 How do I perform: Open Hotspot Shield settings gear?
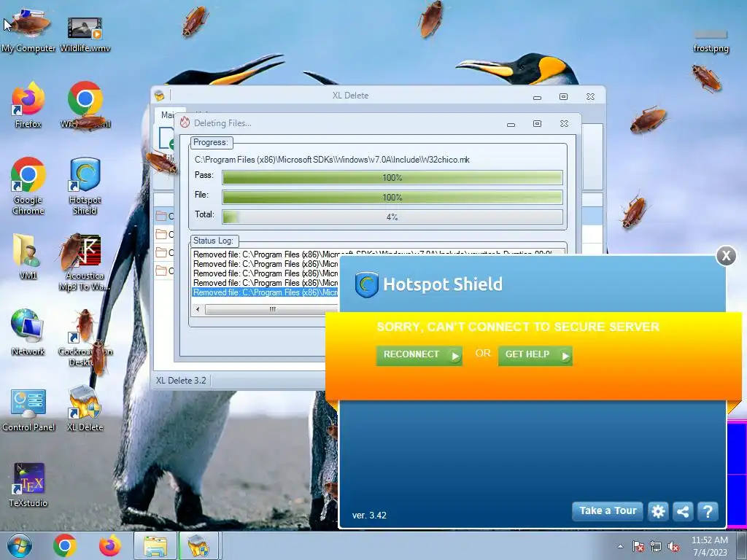tap(658, 511)
